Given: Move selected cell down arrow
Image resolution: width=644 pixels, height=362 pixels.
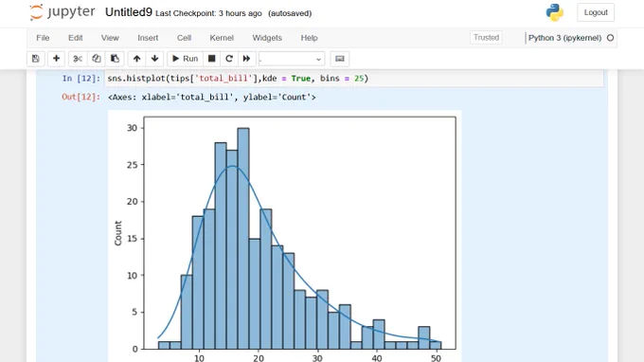Looking at the screenshot, I should (154, 59).
